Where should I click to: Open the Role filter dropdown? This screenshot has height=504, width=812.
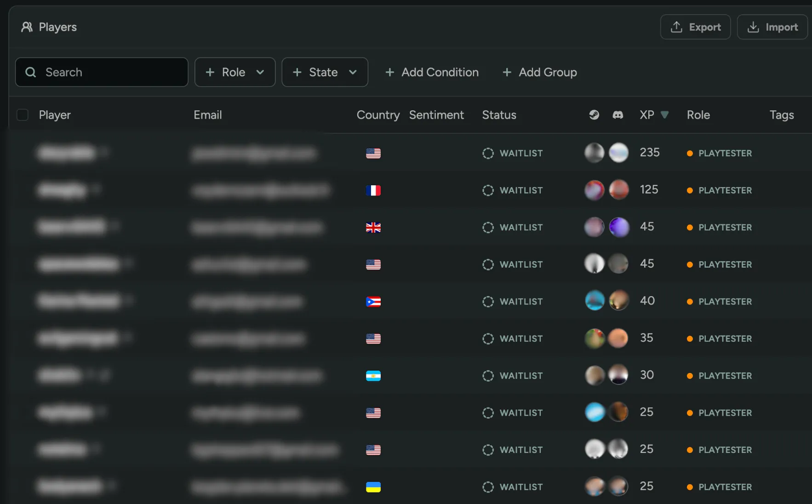tap(235, 72)
